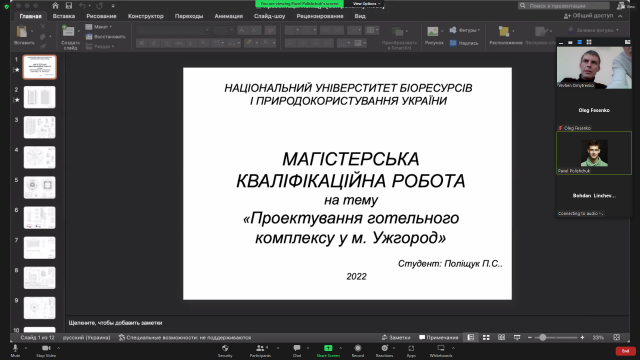Viewport: 640px width, 360px height.
Task: Select slide 2 thumbnail
Action: (40, 97)
